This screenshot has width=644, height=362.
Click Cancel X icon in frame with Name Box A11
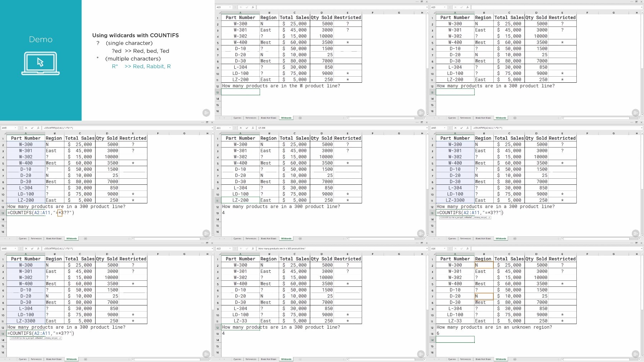[x=241, y=128]
